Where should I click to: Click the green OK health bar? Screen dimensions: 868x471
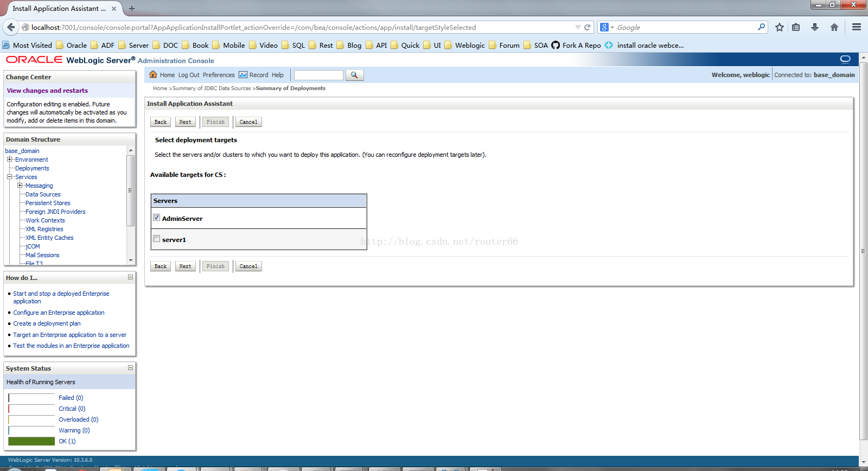tap(31, 441)
